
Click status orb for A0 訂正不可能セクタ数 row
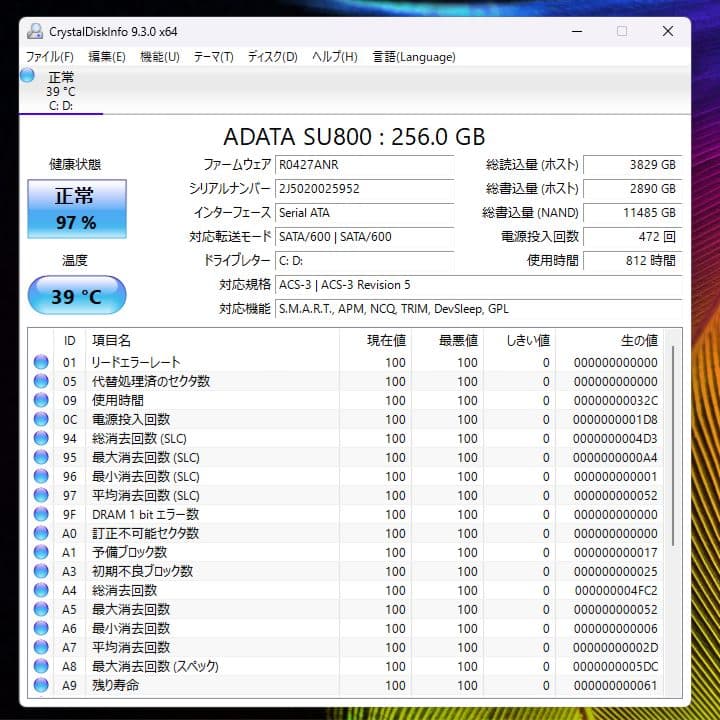[x=41, y=533]
